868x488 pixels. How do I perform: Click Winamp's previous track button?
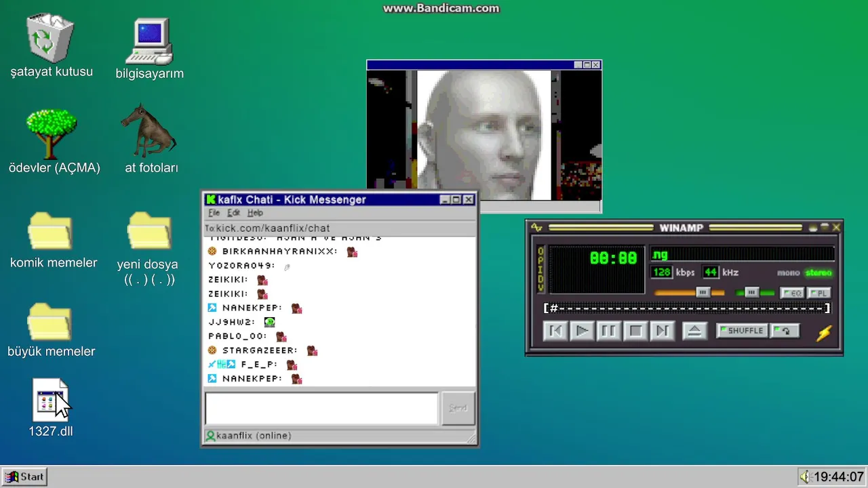(555, 331)
